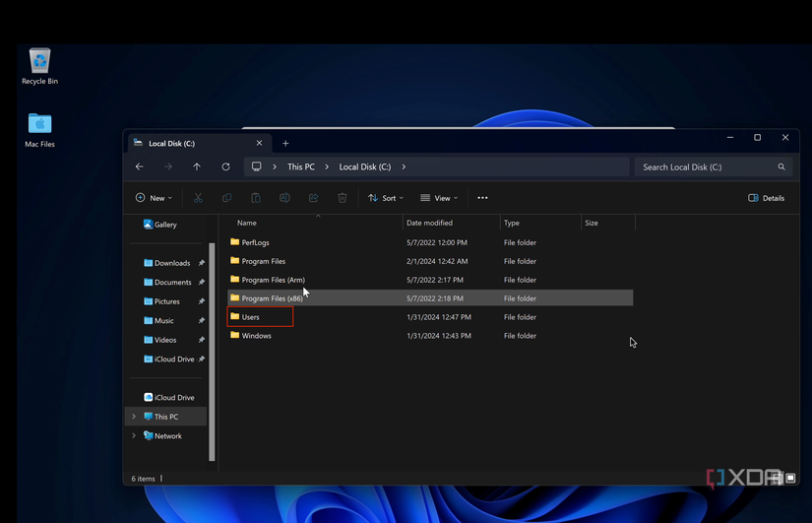Open the New item button
Image resolution: width=812 pixels, height=523 pixels.
pos(154,198)
